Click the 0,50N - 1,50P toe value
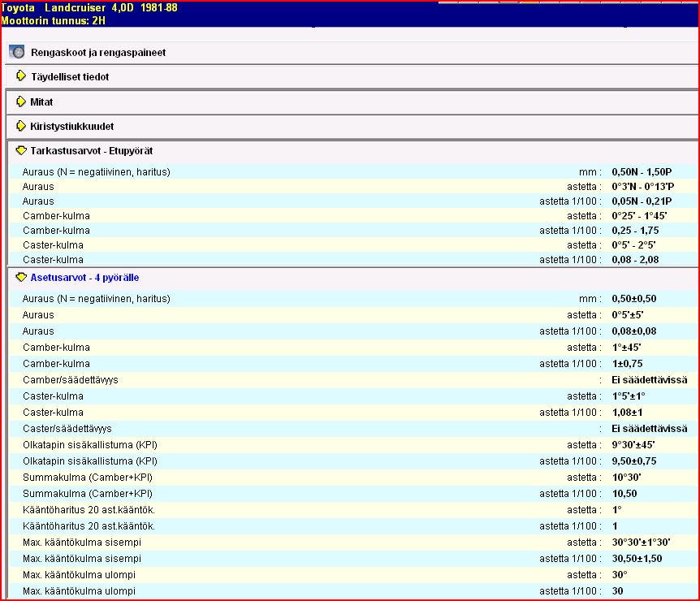 pyautogui.click(x=642, y=172)
